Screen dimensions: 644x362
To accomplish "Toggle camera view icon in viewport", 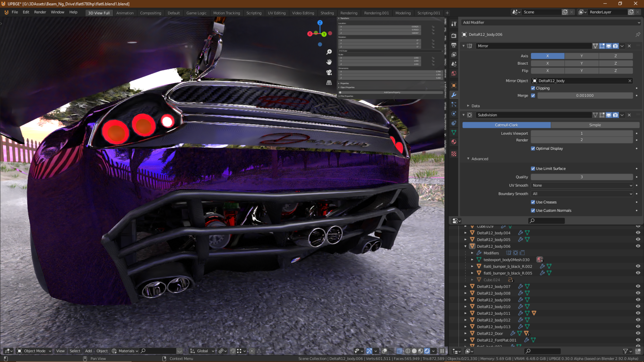I will 329,72.
